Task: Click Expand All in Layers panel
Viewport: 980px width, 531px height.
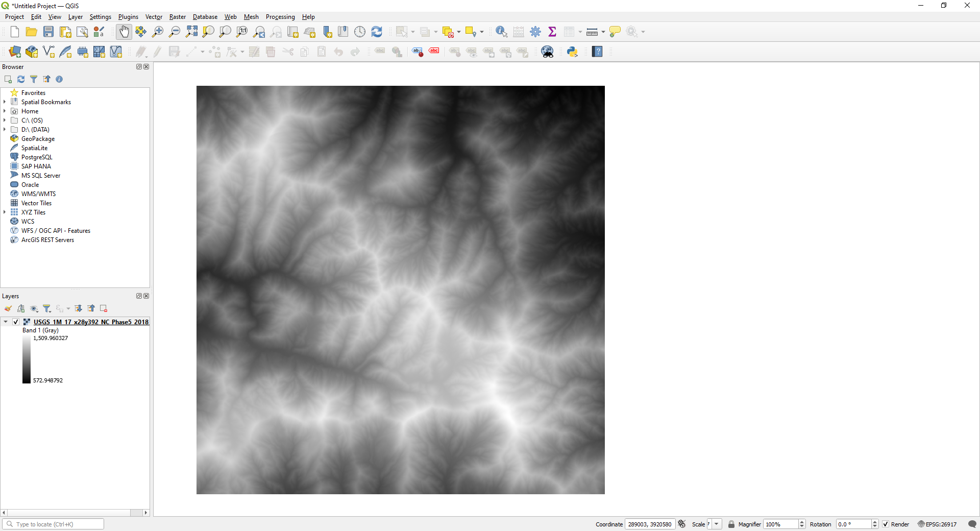Action: (x=79, y=308)
